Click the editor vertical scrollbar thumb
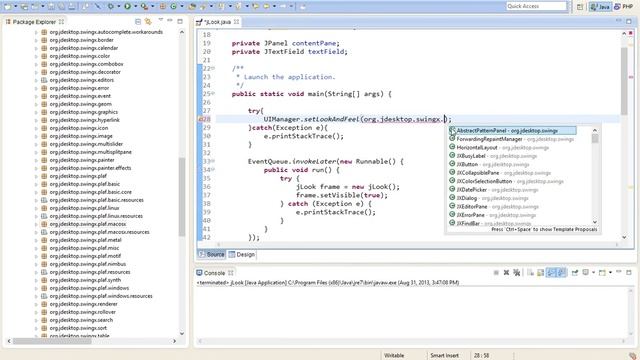 click(624, 81)
